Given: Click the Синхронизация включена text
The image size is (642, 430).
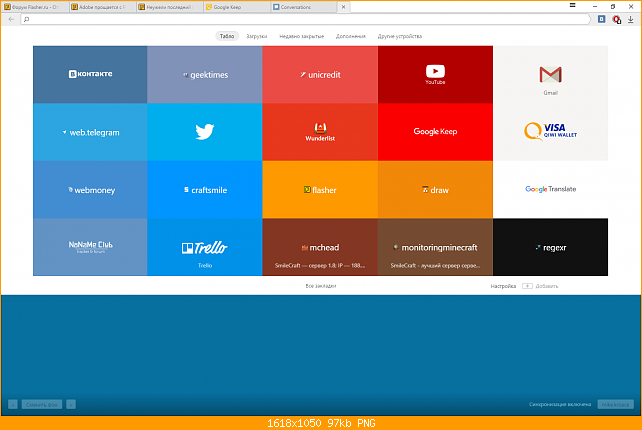Looking at the screenshot, I should point(560,404).
